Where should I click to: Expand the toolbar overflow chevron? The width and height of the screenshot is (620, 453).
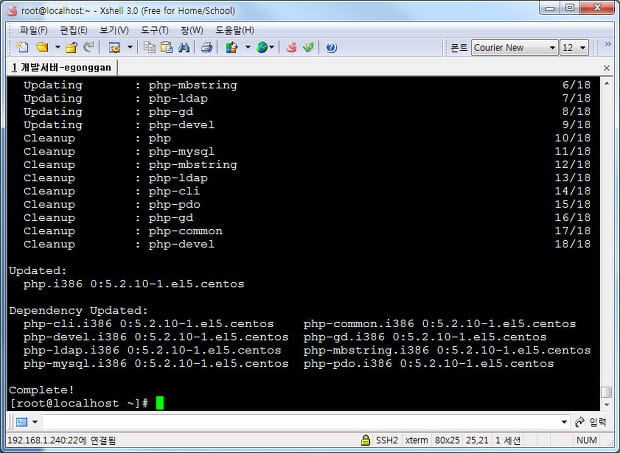[x=608, y=44]
